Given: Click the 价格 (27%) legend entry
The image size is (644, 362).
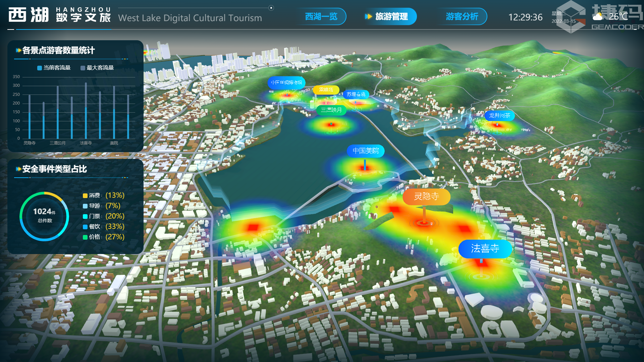Looking at the screenshot, I should tap(104, 237).
